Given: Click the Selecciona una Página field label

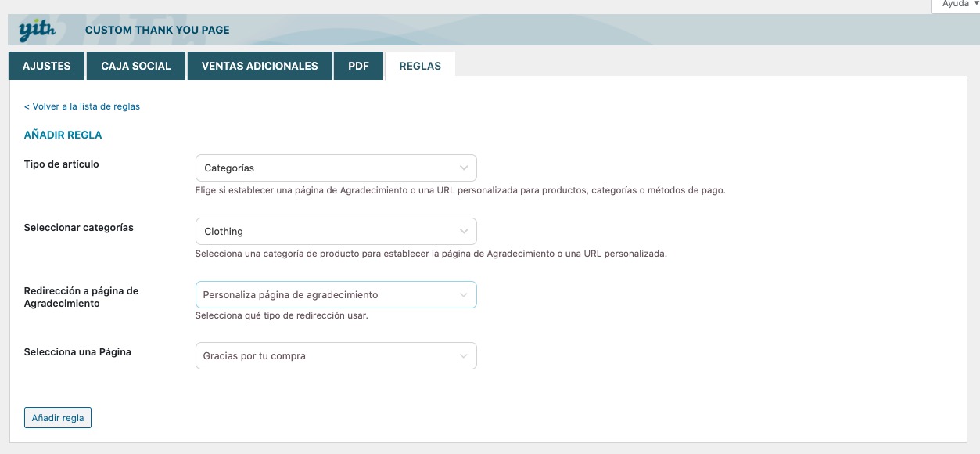Looking at the screenshot, I should [x=77, y=352].
